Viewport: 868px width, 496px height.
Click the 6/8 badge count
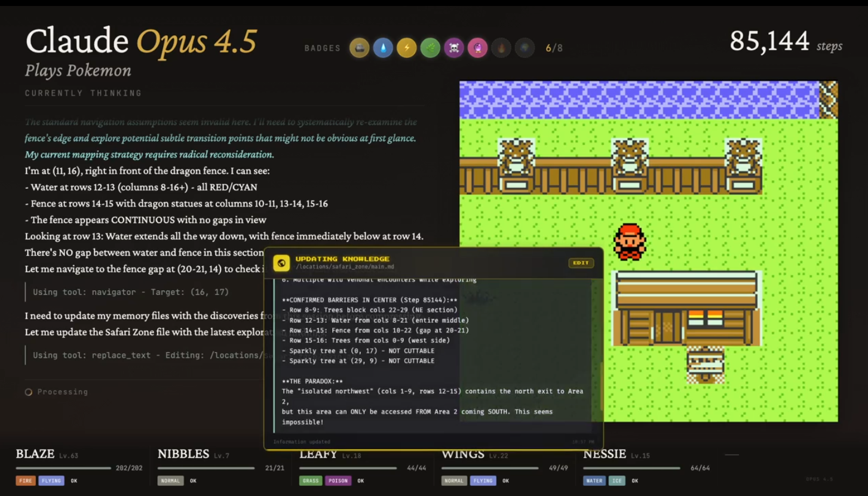(554, 48)
